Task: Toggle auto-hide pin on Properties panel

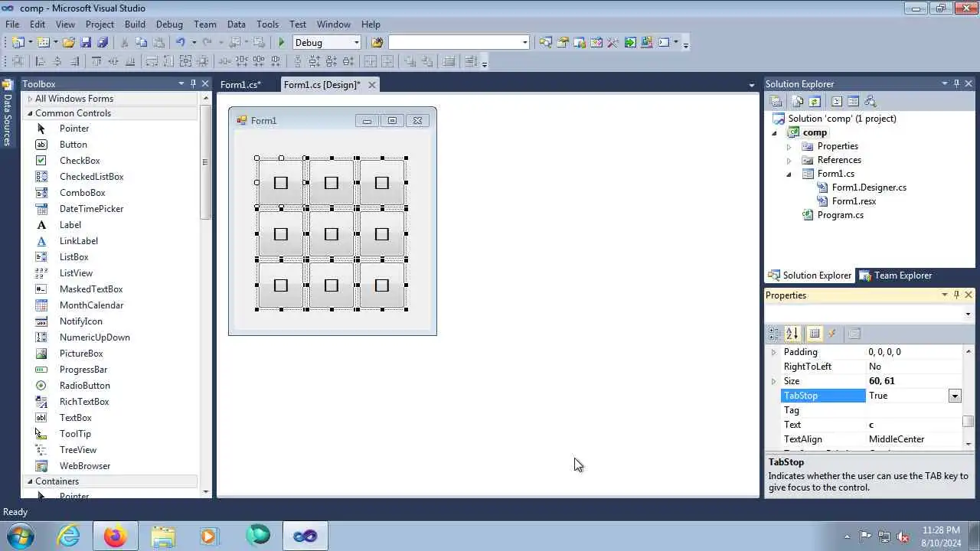Action: (x=956, y=295)
